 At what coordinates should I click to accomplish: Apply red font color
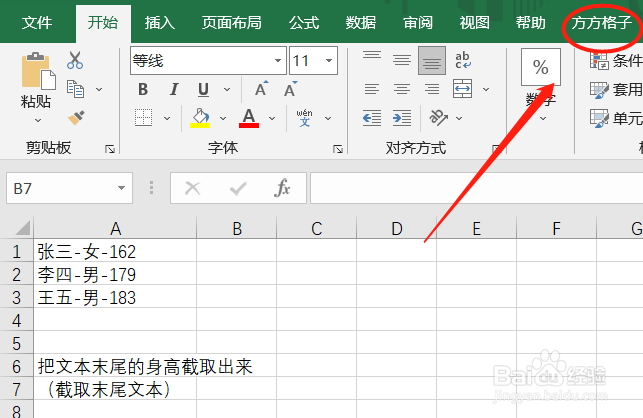249,118
